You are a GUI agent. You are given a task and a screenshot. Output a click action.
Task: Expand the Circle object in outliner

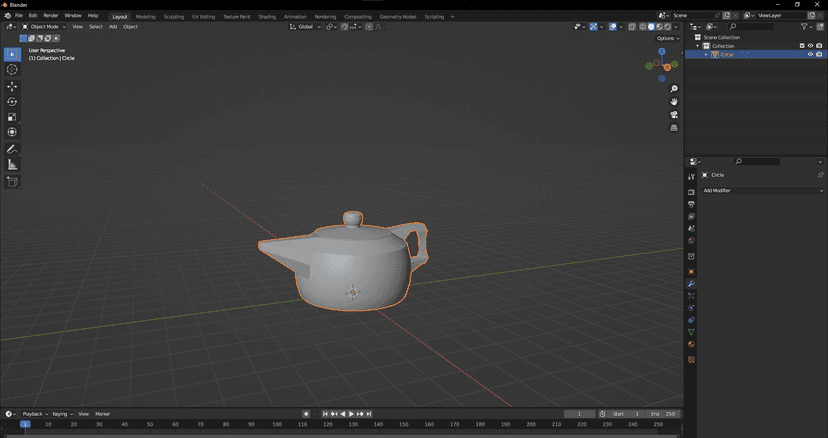point(706,54)
